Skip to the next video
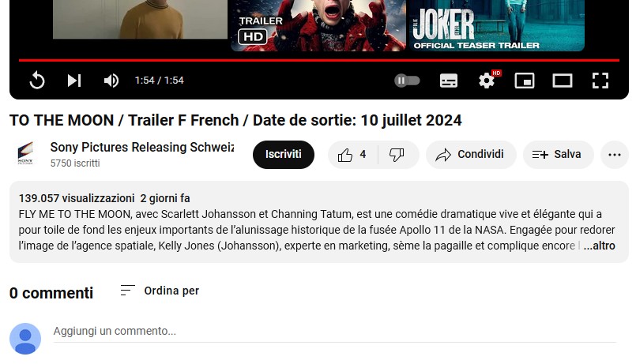Image resolution: width=636 pixels, height=364 pixels. pos(74,81)
